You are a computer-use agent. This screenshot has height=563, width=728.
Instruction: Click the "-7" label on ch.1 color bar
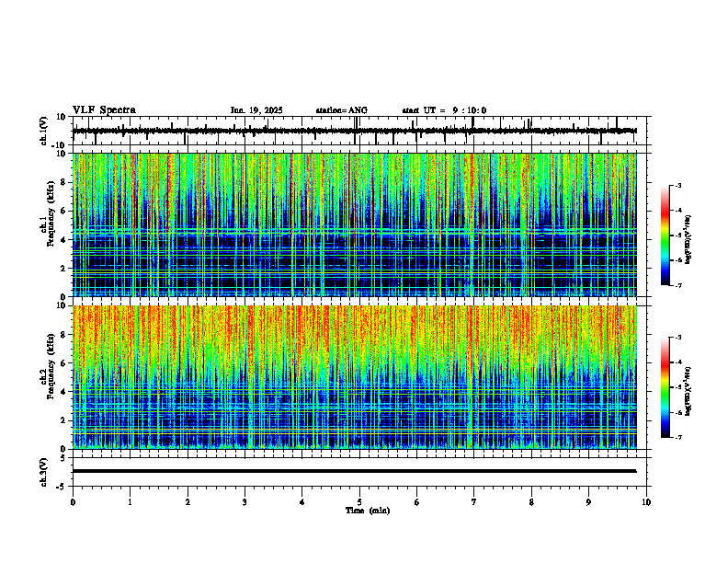(x=677, y=285)
